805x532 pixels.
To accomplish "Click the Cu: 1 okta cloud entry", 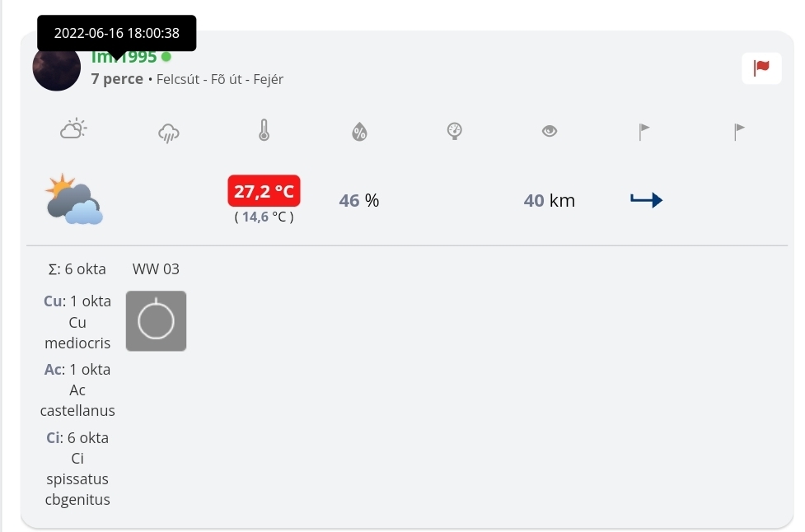I will (x=77, y=301).
